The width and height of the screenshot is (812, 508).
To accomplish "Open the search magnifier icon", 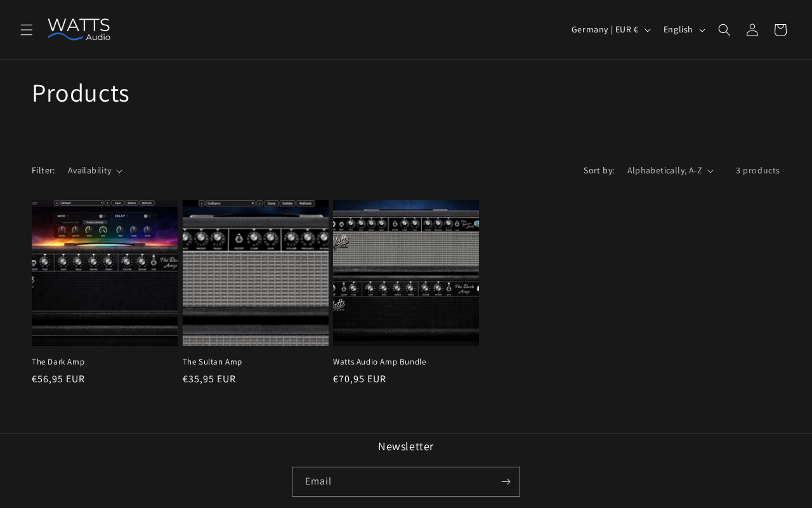I will click(724, 30).
